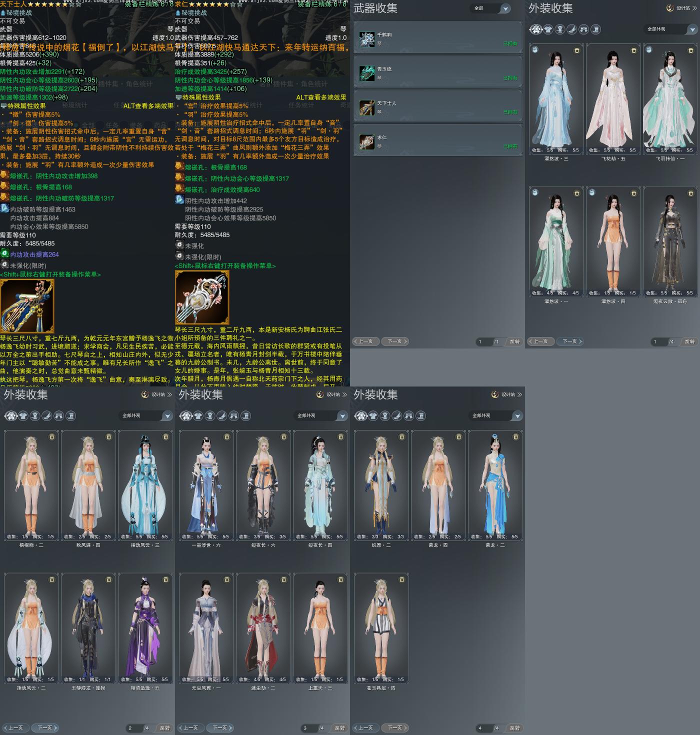Click the trash icon on 苍玉具足·四 outfit
Image resolution: width=700 pixels, height=735 pixels.
tap(402, 580)
